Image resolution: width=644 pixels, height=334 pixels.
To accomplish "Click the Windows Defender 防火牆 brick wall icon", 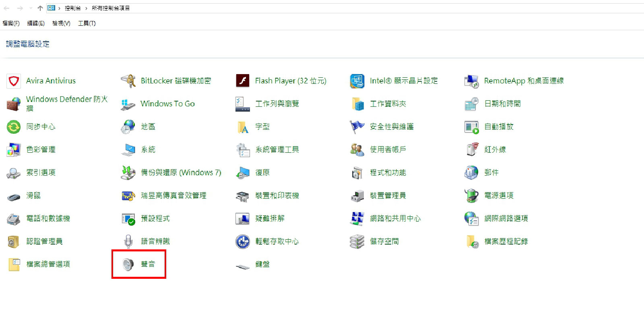I will [14, 104].
